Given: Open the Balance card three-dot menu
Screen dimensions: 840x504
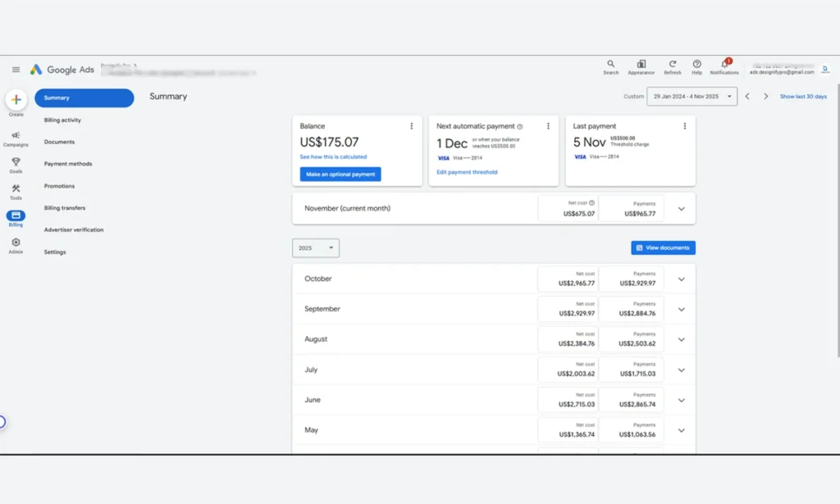Looking at the screenshot, I should pyautogui.click(x=412, y=125).
